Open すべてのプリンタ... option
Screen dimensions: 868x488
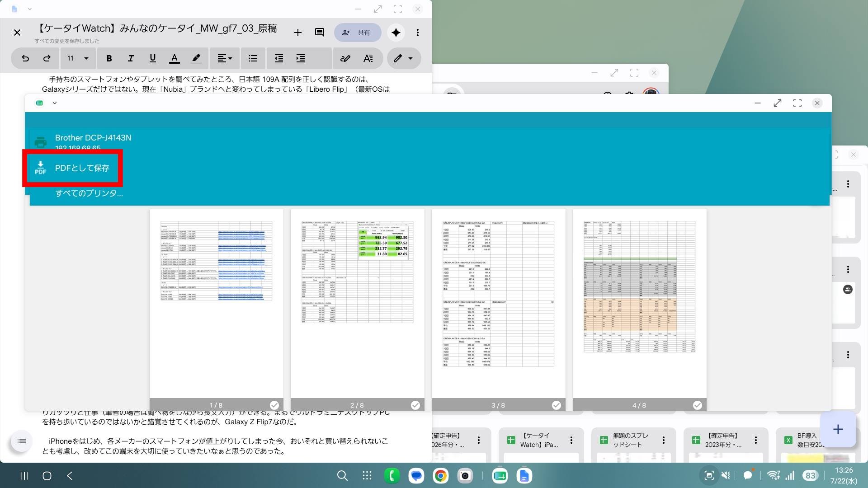point(89,193)
